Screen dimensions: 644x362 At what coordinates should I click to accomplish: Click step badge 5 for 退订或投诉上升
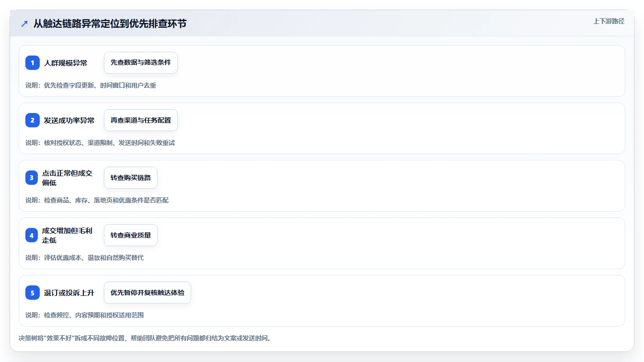[33, 293]
